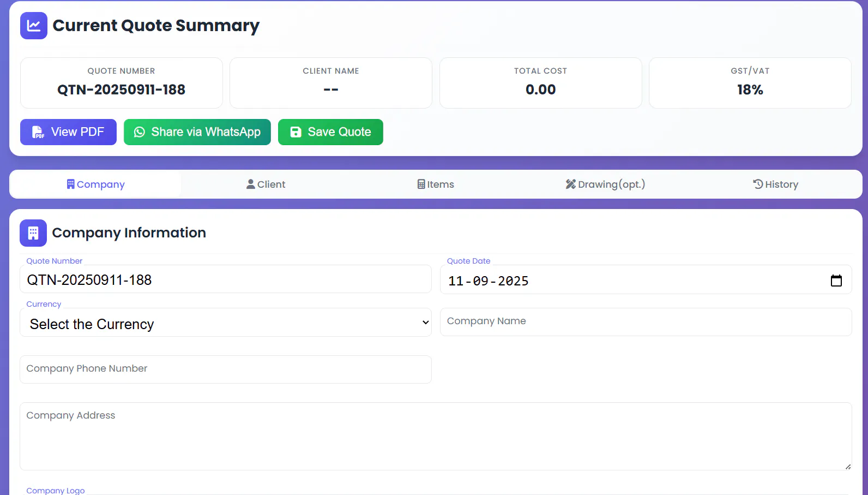Click the Company Phone Number field
Viewport: 868px width, 495px height.
(226, 369)
